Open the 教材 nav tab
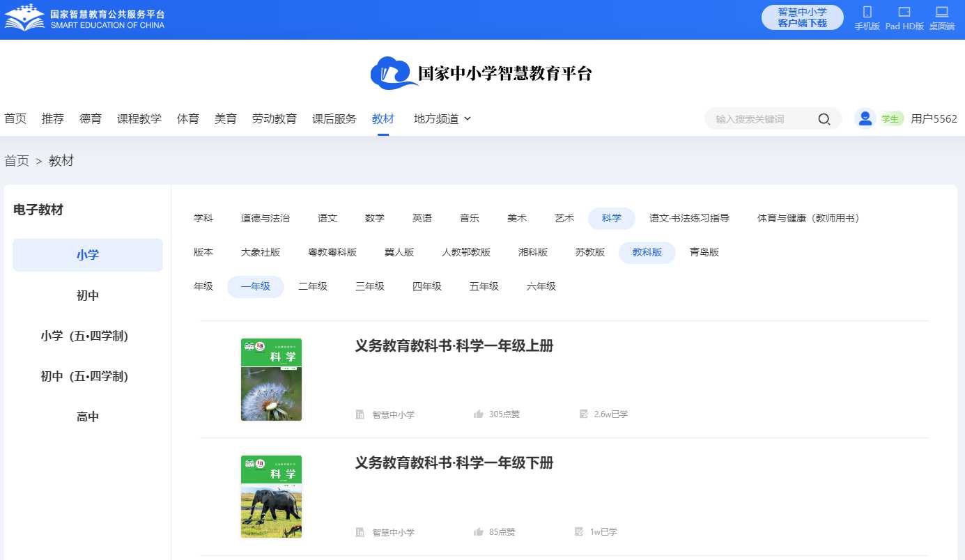Viewport: 965px width, 560px height. pyautogui.click(x=383, y=119)
